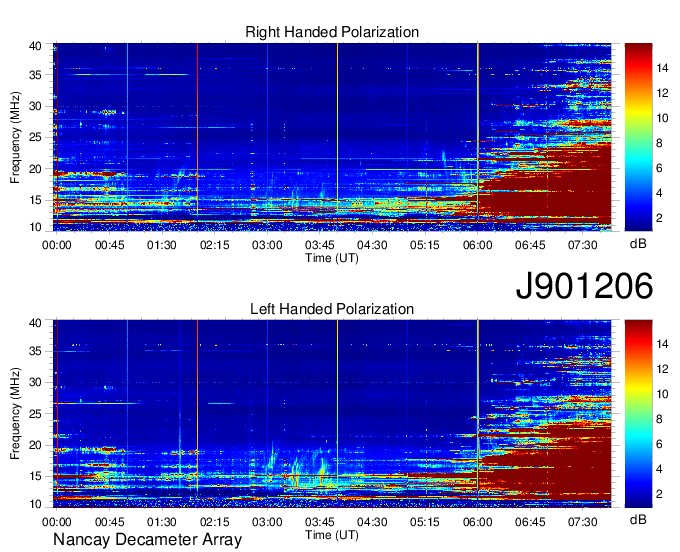This screenshot has width=680, height=552.
Task: Click the '00:00' time tick under the Right Handed plot
Action: 57,245
